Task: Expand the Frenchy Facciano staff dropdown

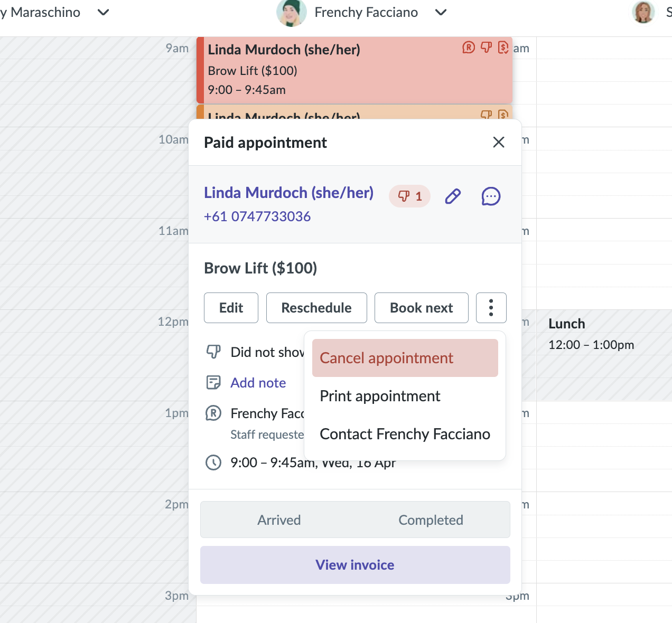Action: 441,12
